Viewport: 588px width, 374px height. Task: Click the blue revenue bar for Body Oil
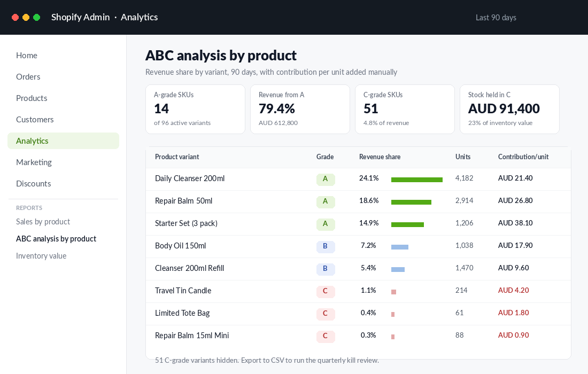(400, 247)
